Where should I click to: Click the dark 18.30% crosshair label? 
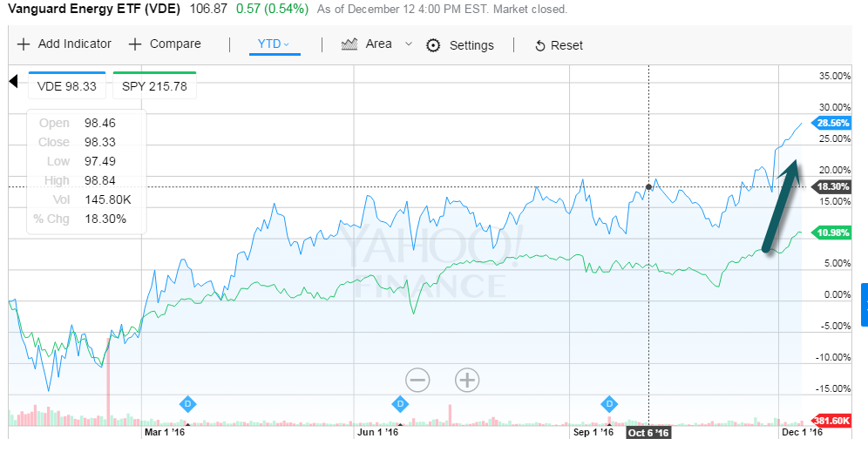pos(831,186)
